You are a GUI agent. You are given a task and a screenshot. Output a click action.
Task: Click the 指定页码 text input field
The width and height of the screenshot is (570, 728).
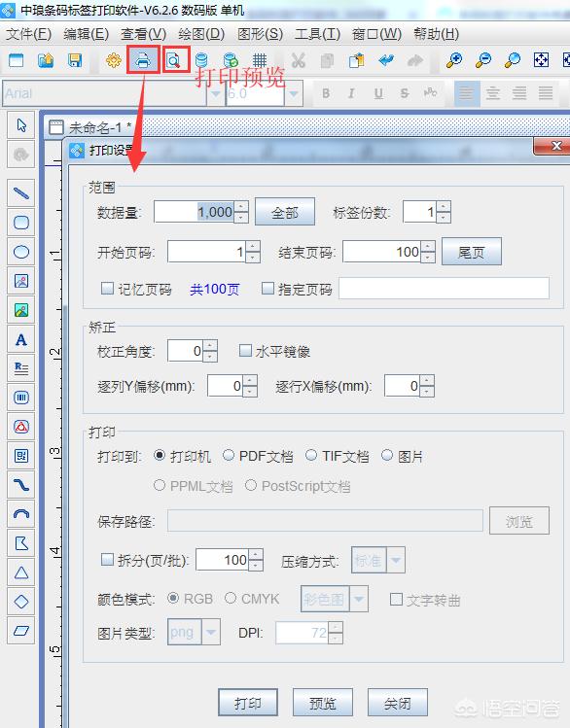(x=444, y=289)
